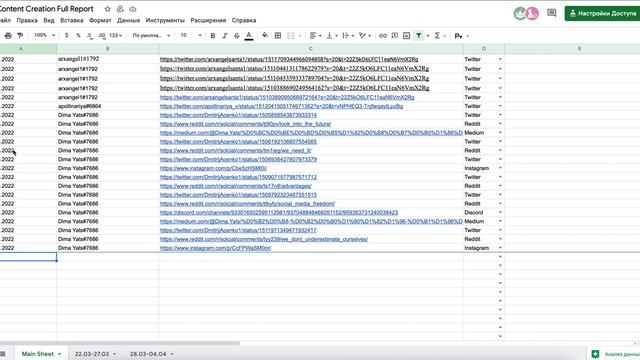The width and height of the screenshot is (640, 360).
Task: Open the Справка menu
Action: (244, 20)
